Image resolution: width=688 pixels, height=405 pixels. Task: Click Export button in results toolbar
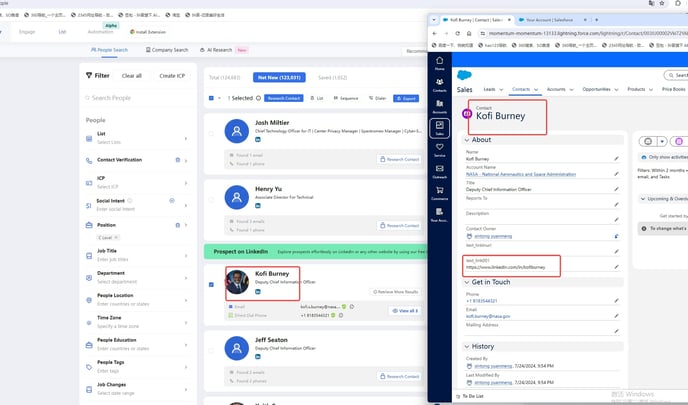coord(406,98)
